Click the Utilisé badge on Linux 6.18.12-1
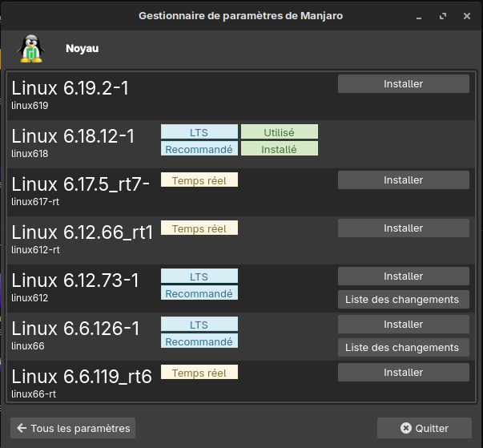The width and height of the screenshot is (483, 448). (279, 132)
